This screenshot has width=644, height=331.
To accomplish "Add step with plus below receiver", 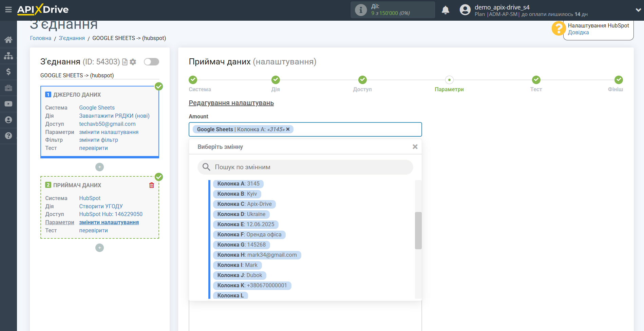I will pos(99,248).
